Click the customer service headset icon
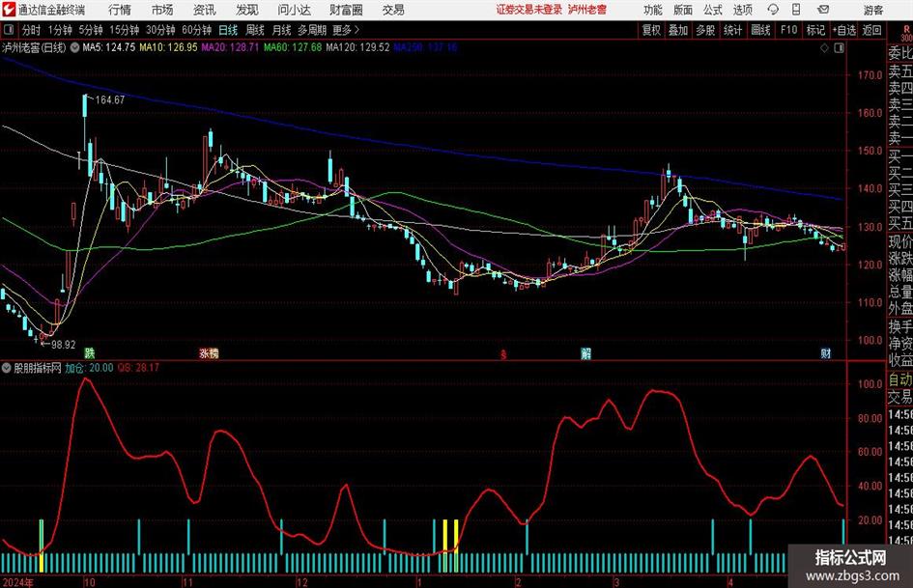Image resolution: width=913 pixels, height=588 pixels. tap(773, 10)
